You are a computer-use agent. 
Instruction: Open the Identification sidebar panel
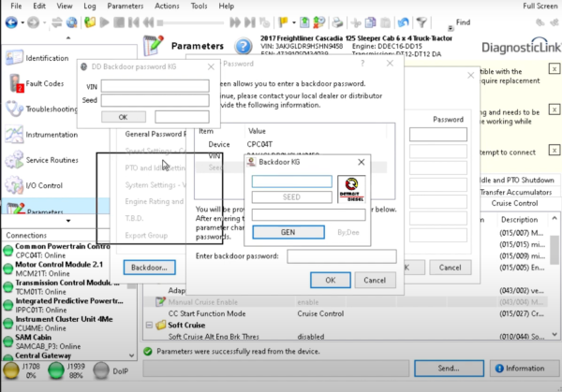coord(47,58)
